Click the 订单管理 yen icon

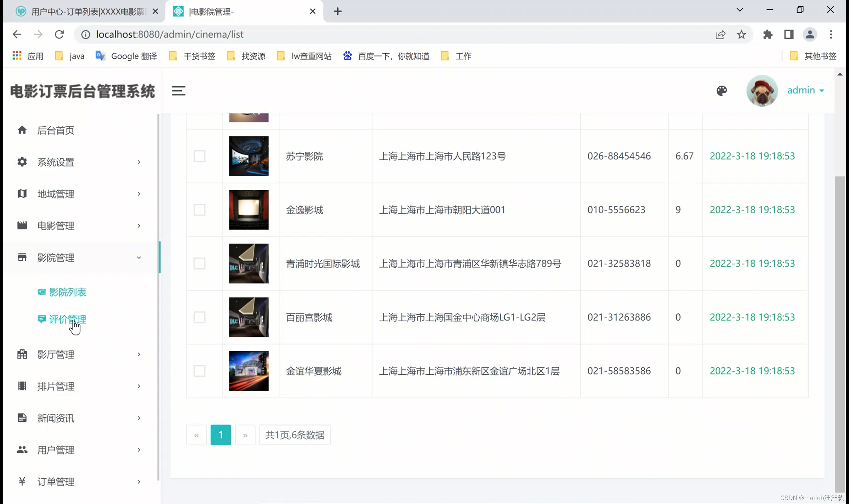point(22,481)
